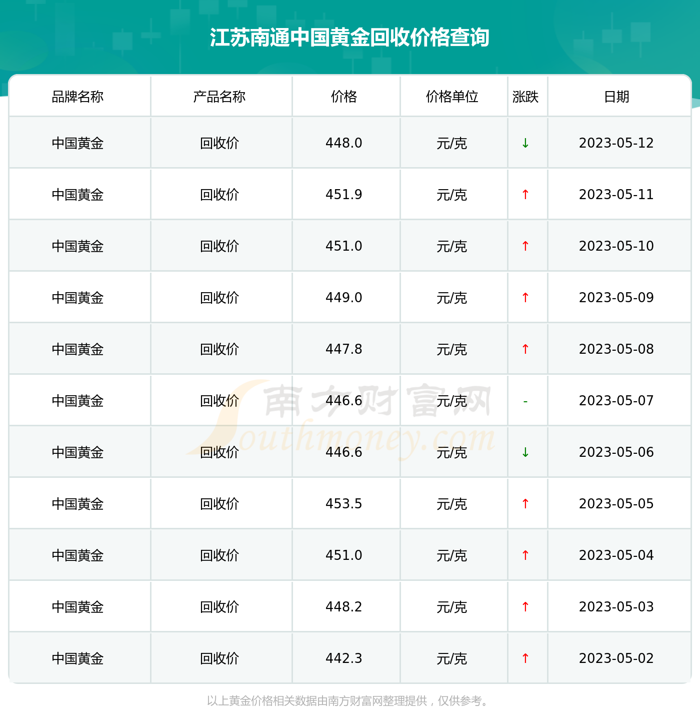Click 回收价 in the 2023-05-03 row
700x728 pixels.
219,607
